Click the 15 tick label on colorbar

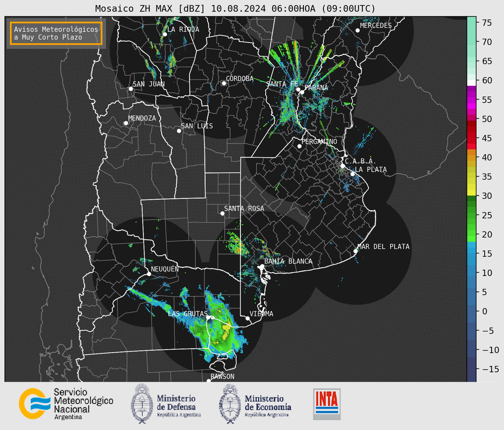(x=487, y=254)
